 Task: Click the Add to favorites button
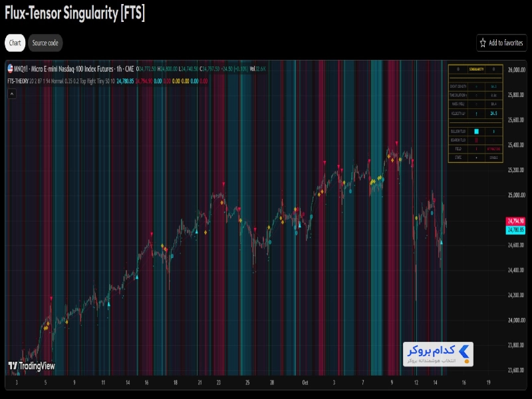[501, 43]
